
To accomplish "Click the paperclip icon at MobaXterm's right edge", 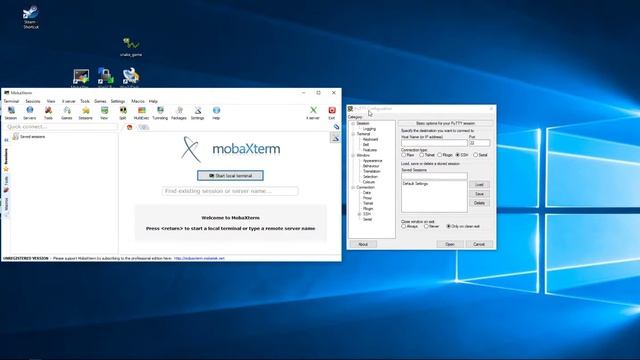I will tap(336, 127).
